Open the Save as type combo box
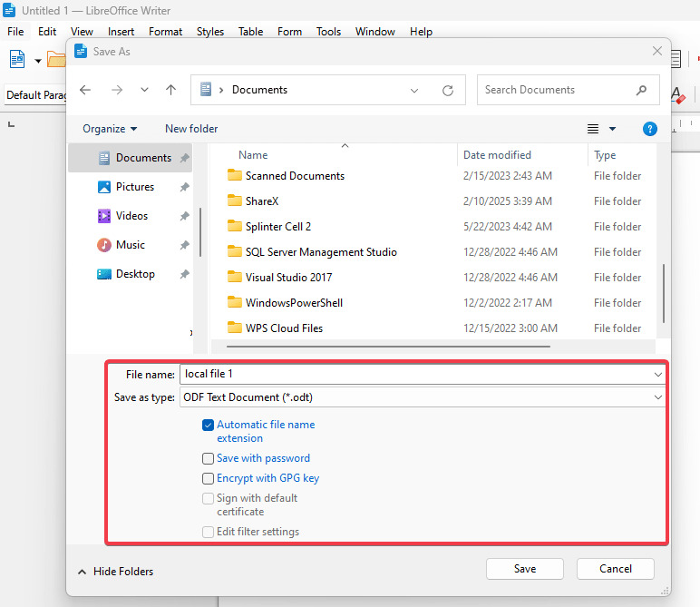The width and height of the screenshot is (700, 607). pyautogui.click(x=423, y=397)
